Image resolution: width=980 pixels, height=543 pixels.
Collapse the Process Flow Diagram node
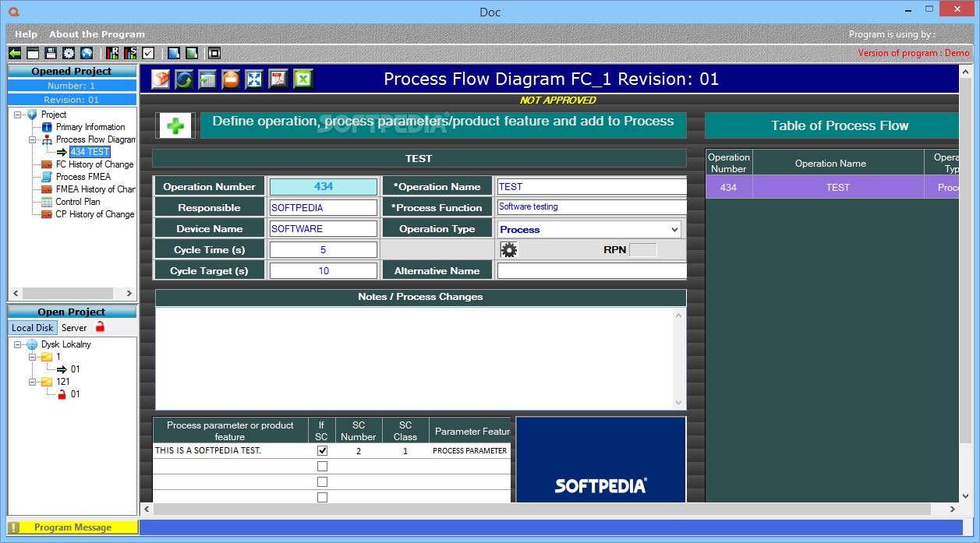pos(33,139)
